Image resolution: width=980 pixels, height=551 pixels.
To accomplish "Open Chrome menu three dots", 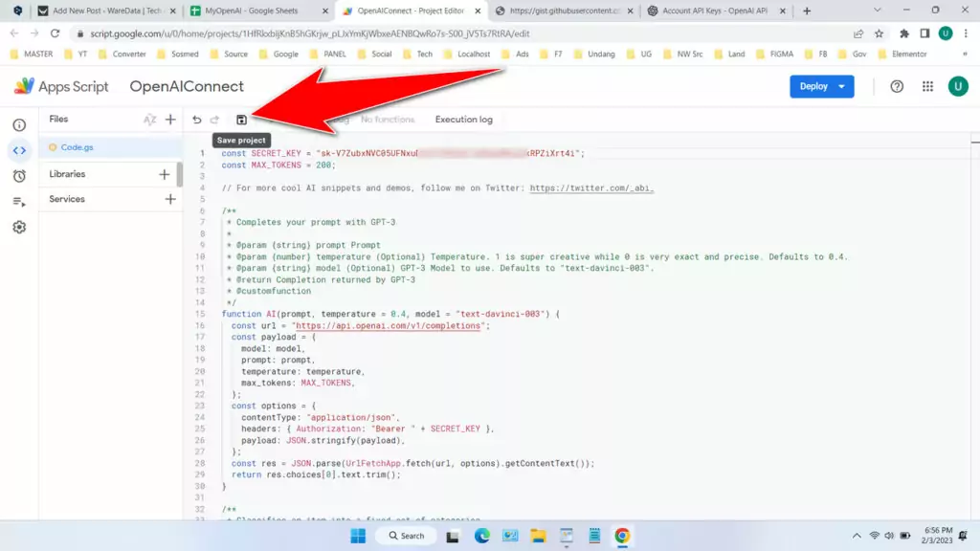I will [967, 33].
